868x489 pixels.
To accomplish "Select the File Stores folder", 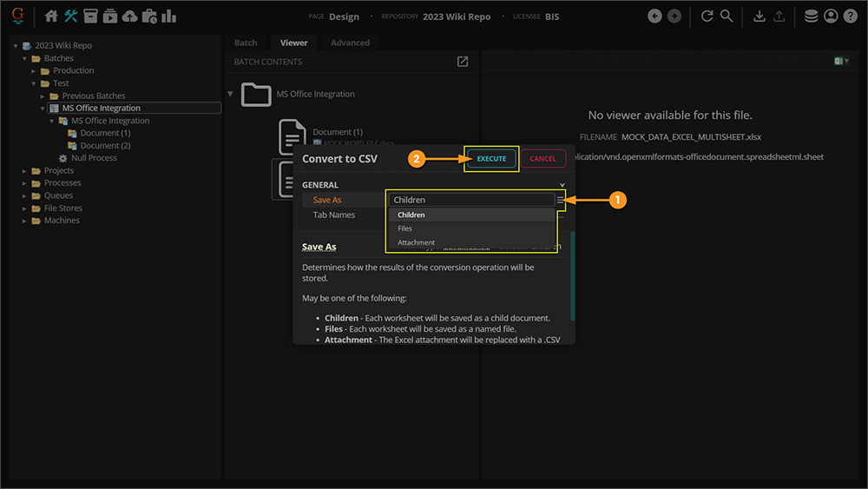I will click(x=63, y=208).
